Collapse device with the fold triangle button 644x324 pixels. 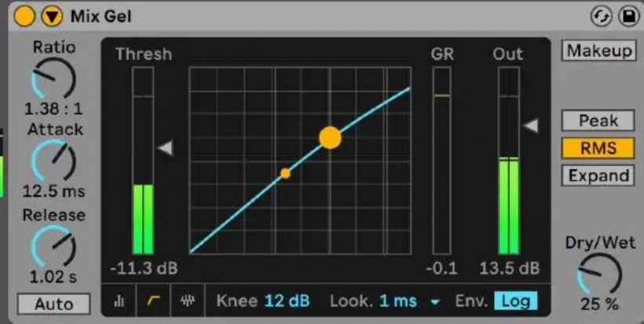52,16
